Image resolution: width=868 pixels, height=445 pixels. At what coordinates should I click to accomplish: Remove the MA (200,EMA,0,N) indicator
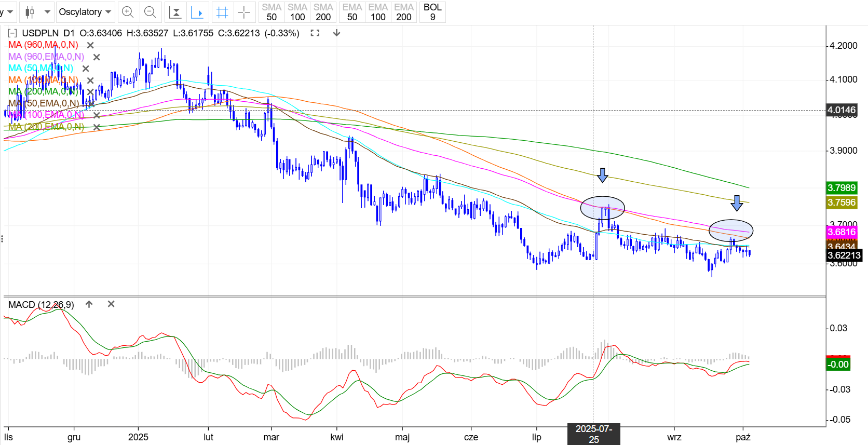97,127
